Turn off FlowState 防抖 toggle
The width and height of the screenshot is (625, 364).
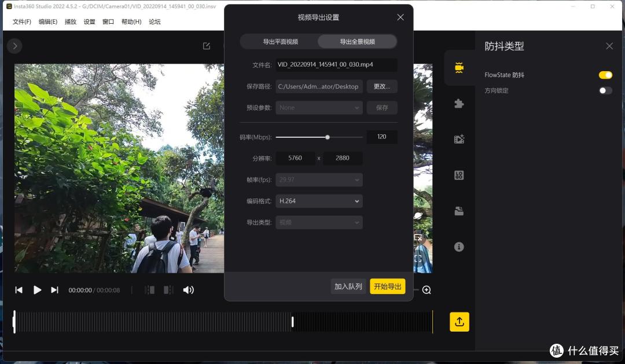[x=605, y=75]
